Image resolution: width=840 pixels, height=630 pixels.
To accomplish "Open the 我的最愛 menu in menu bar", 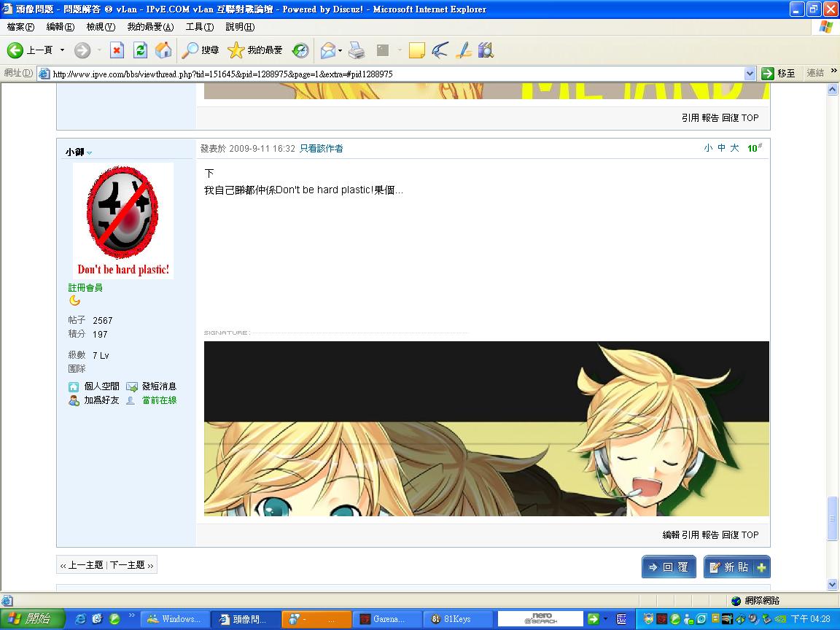I will [150, 27].
